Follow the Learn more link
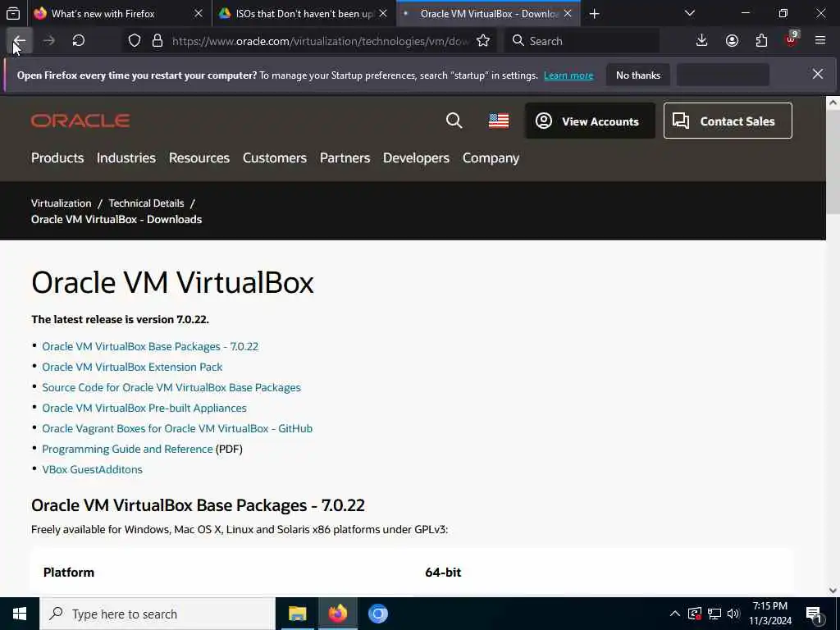The height and width of the screenshot is (630, 840). pos(568,75)
